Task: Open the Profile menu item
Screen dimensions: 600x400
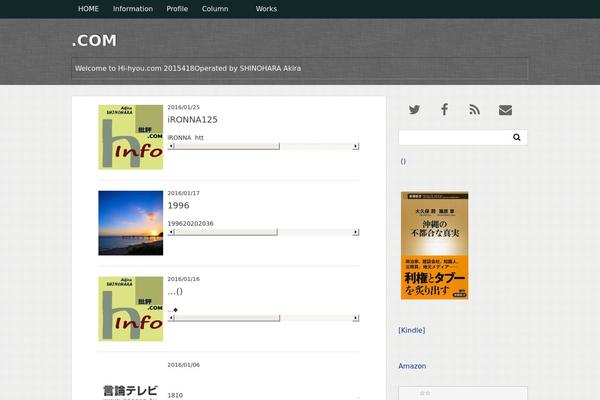Action: click(x=177, y=9)
